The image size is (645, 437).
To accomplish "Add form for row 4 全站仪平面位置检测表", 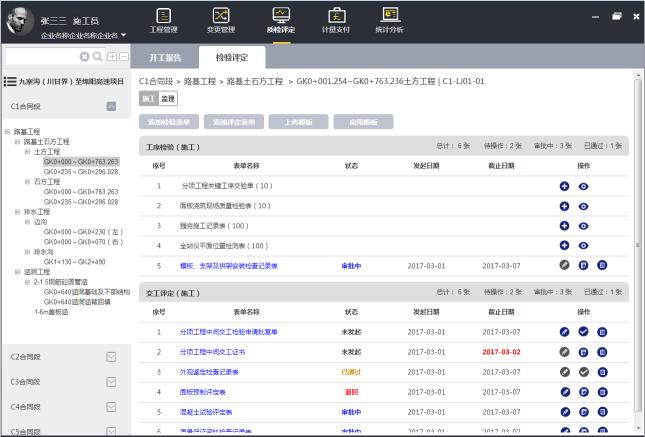I will tap(564, 245).
